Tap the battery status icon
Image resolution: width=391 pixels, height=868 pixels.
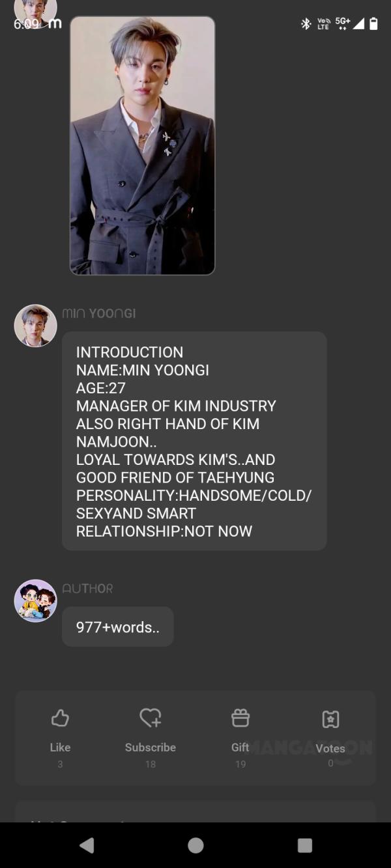[373, 23]
